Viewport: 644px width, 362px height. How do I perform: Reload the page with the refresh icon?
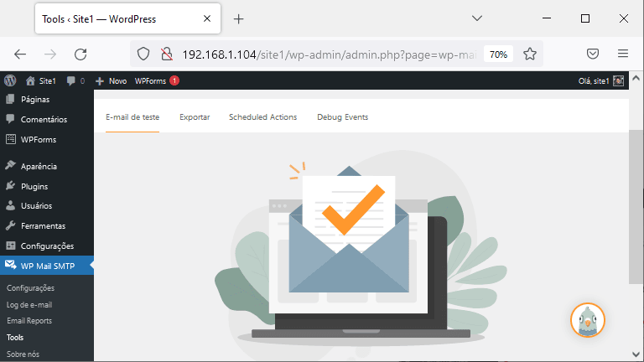coord(80,54)
